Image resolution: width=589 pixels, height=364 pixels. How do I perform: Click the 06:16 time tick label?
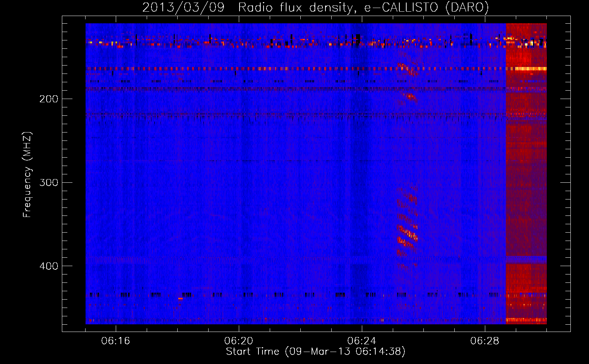click(116, 341)
